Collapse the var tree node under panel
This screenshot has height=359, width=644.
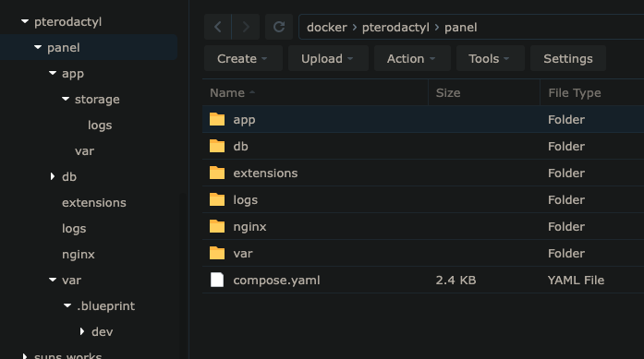pos(53,280)
